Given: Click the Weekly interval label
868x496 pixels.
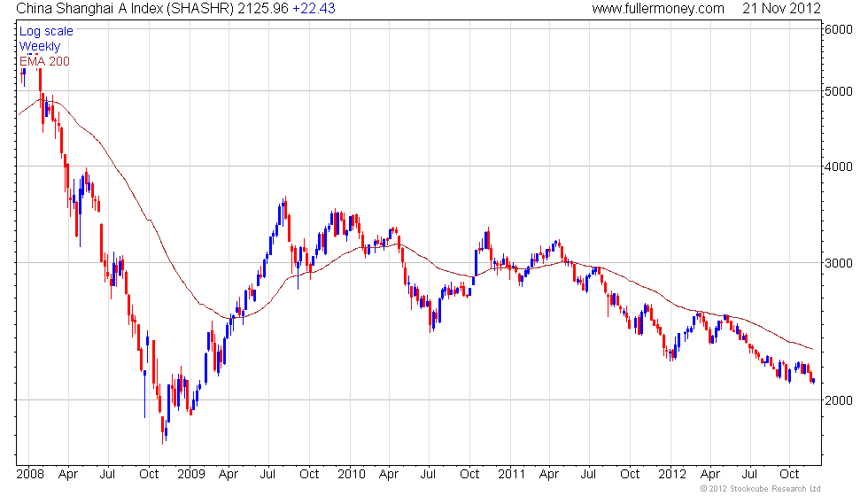Looking at the screenshot, I should click(x=39, y=46).
